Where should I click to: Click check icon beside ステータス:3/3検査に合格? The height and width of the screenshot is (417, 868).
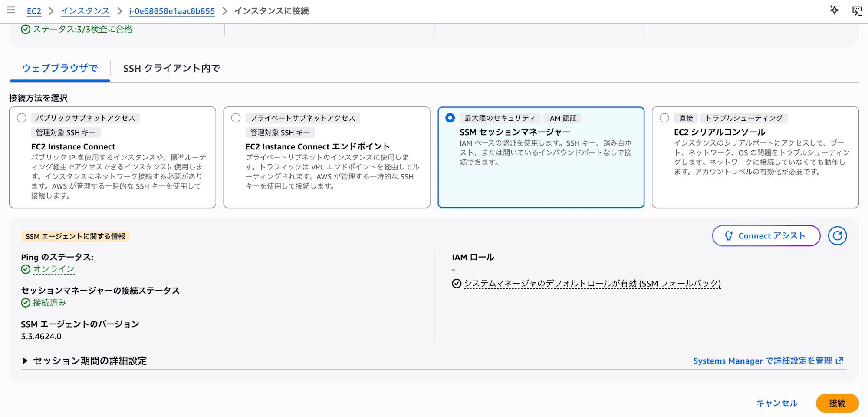26,29
